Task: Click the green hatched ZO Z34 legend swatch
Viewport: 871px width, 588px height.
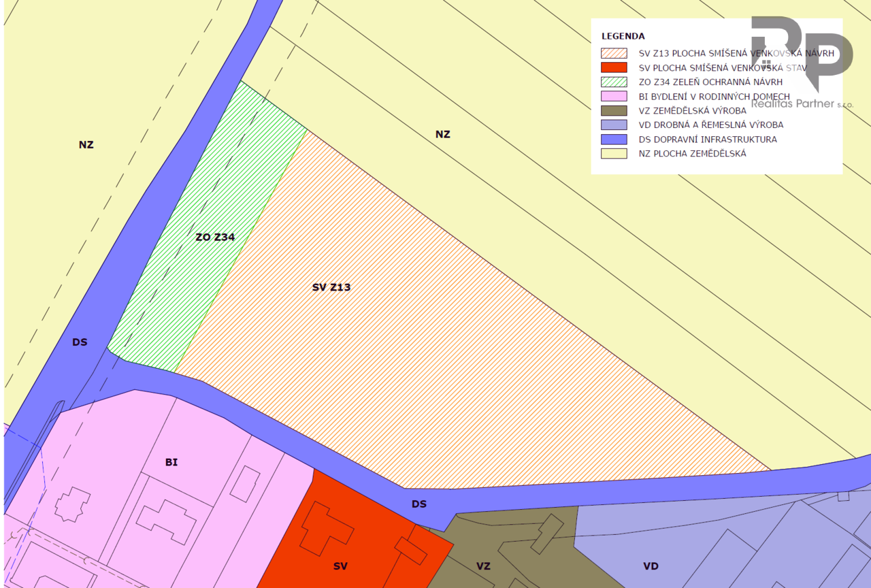Action: 613,82
